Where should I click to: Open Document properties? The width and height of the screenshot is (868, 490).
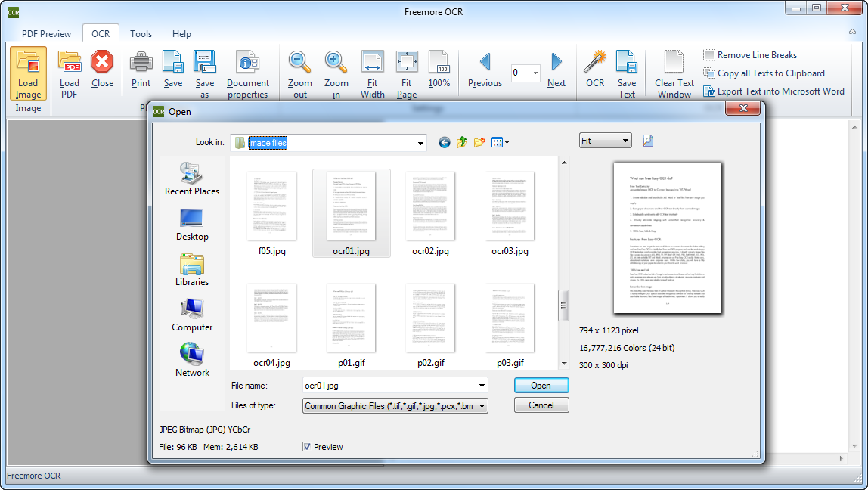[247, 73]
